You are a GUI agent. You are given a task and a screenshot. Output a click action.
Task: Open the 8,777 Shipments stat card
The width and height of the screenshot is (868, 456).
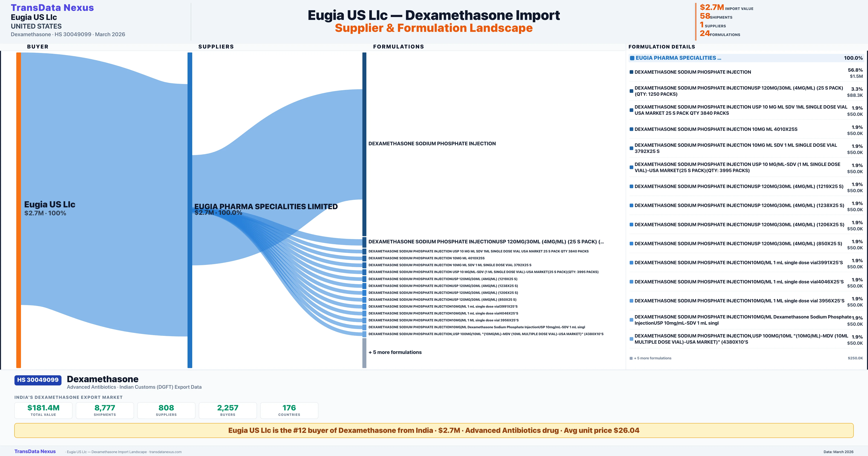click(105, 410)
